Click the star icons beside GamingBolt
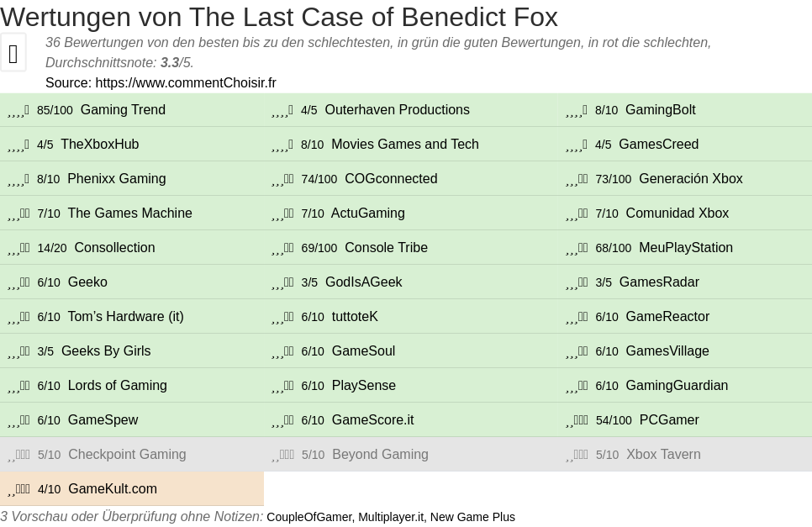812x527 pixels. (577, 110)
